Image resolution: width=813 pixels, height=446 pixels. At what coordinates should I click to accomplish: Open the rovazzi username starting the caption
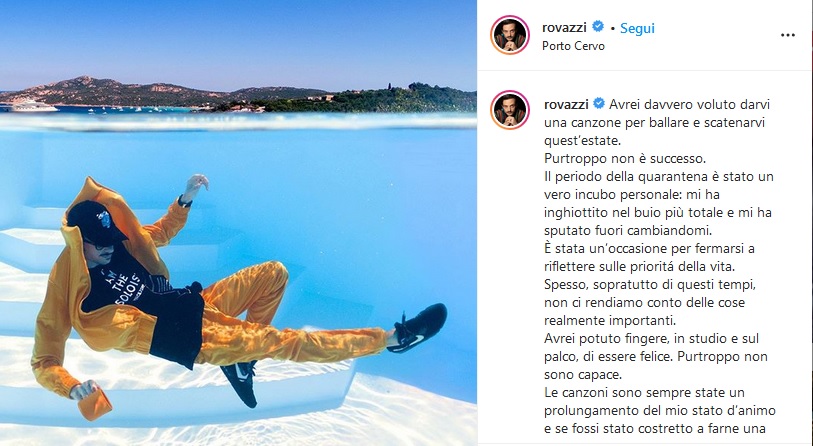click(x=566, y=104)
